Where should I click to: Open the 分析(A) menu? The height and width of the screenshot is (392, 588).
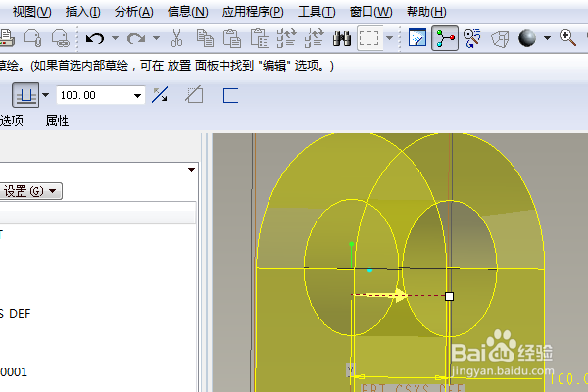click(134, 12)
